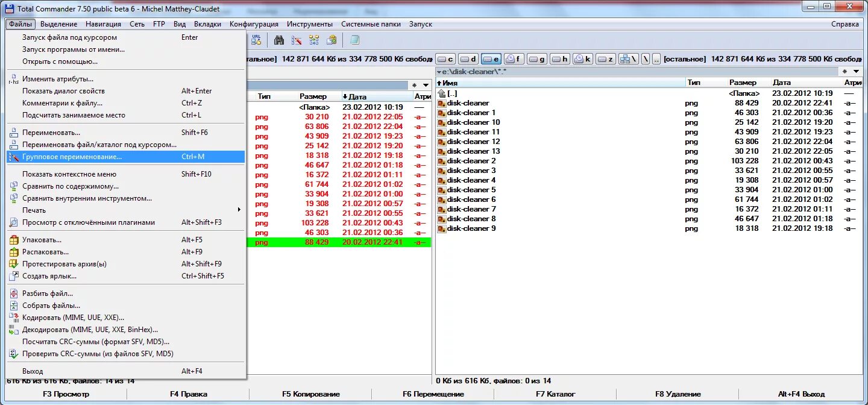Screen dimensions: 868x405
Task: Click icon beside Изменить атрибуты
Action: click(x=14, y=79)
